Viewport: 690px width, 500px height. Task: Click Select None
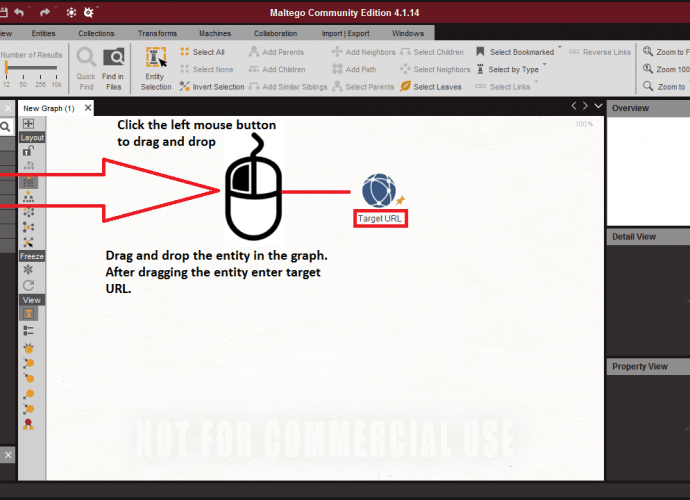click(207, 70)
